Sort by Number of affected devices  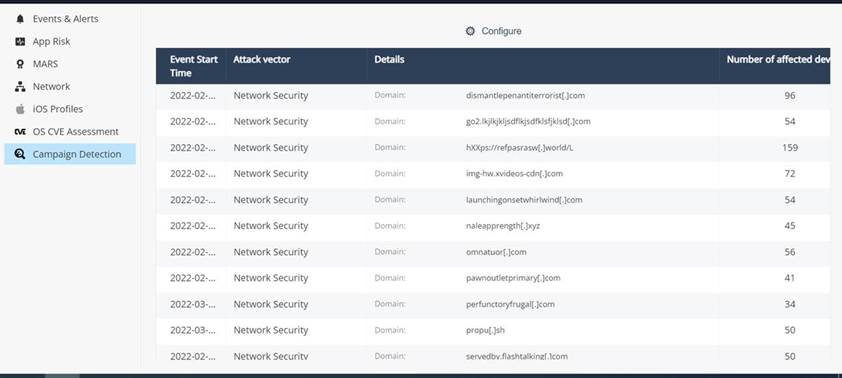(x=778, y=60)
